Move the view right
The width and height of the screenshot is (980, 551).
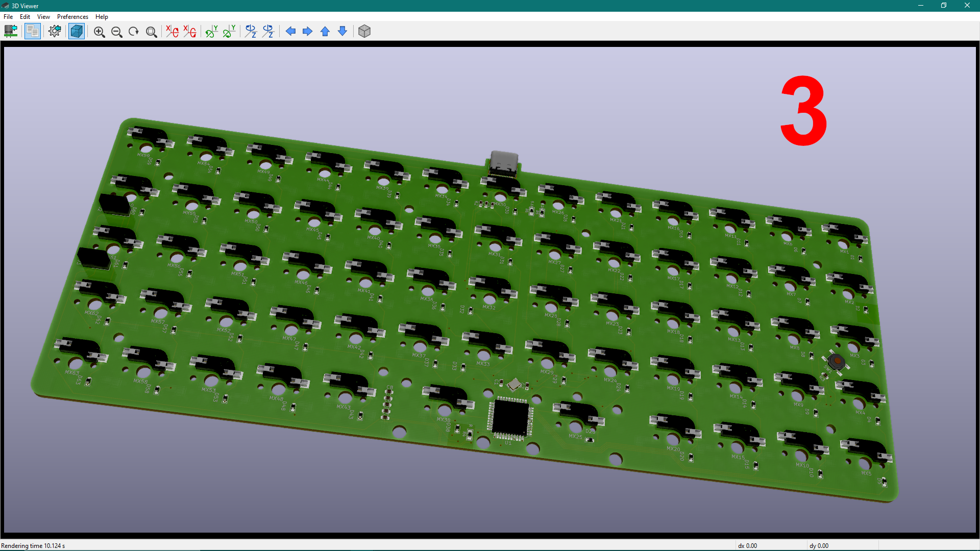point(307,31)
